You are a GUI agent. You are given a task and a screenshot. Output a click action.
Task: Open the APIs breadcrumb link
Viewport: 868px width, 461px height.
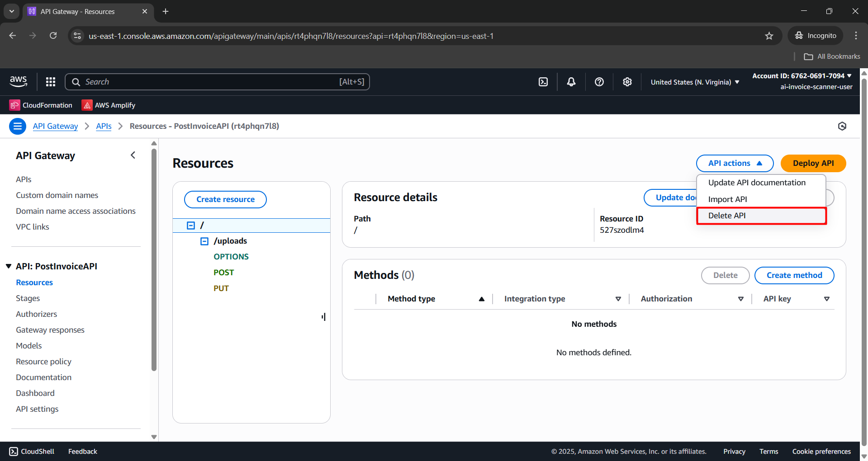104,126
